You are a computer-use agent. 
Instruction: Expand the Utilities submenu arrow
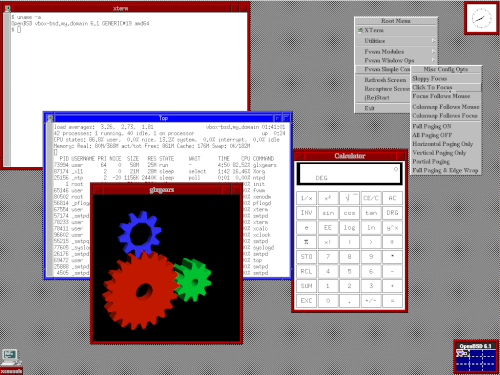pos(433,41)
